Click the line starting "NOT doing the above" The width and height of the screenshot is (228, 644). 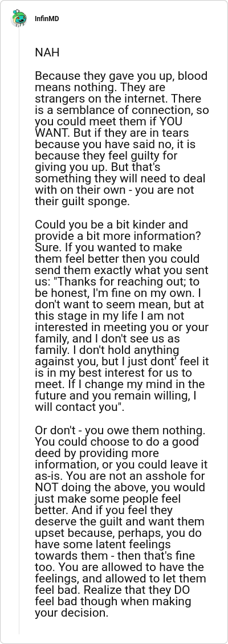120,487
